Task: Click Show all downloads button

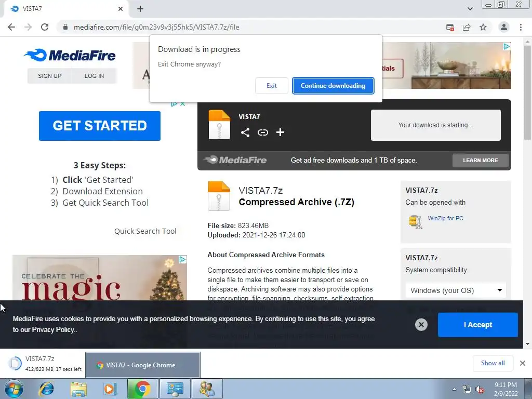Action: 493,363
